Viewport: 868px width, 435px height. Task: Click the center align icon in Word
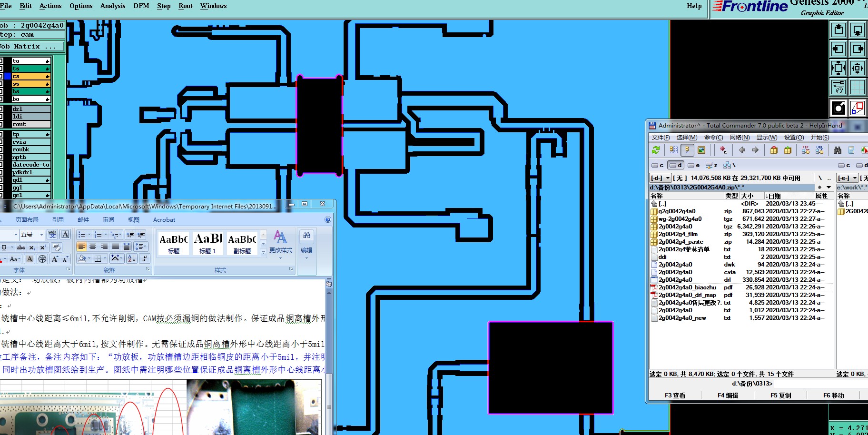click(x=93, y=246)
